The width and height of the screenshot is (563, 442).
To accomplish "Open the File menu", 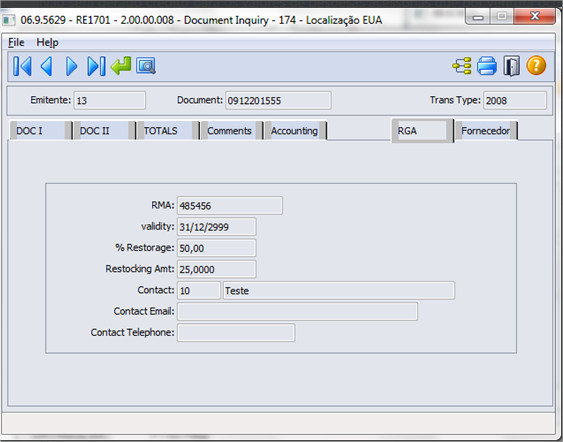I will [16, 42].
